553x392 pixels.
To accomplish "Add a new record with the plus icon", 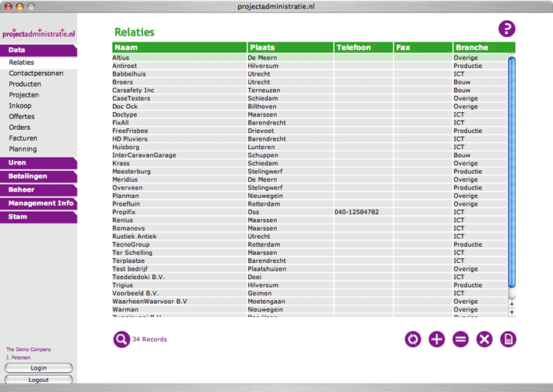I will 437,339.
